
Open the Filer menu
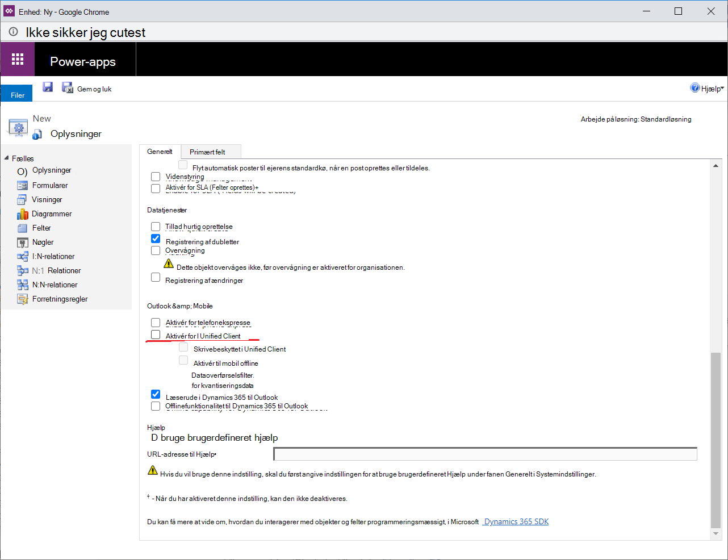point(17,95)
